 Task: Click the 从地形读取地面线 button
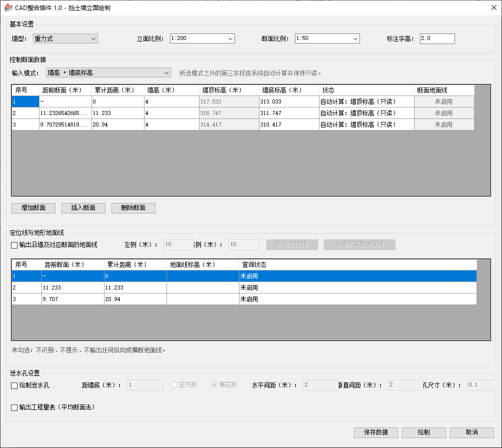[x=359, y=244]
